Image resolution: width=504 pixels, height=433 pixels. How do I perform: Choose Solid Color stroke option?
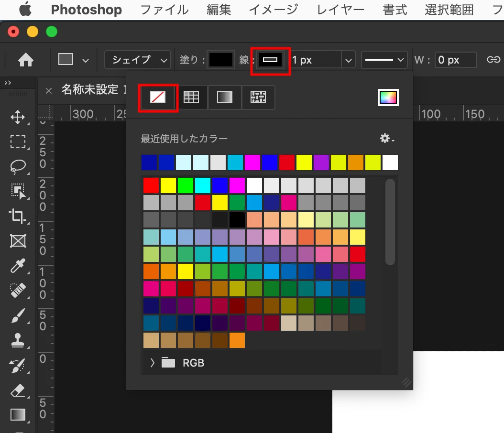click(x=191, y=97)
